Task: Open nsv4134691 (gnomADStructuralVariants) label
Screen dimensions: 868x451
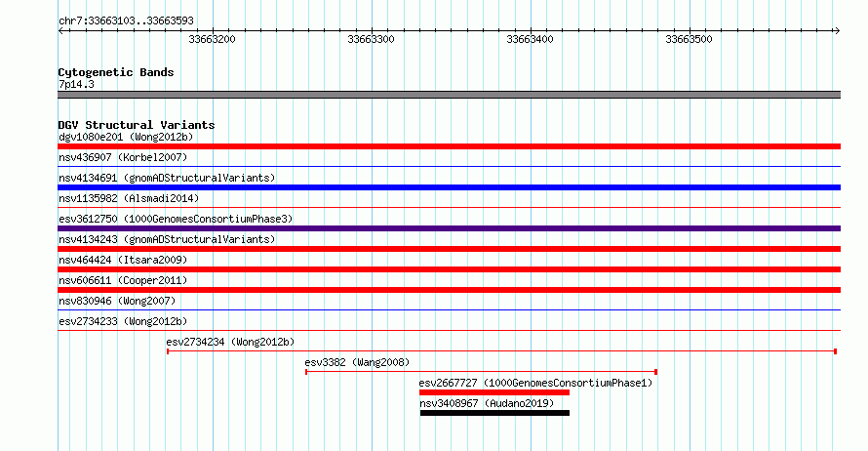Action: 167,178
